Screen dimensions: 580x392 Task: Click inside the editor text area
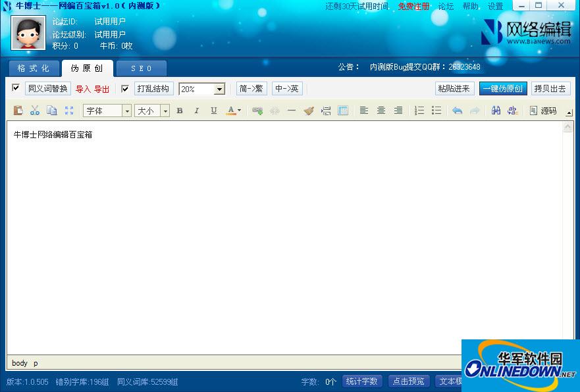(x=285, y=237)
